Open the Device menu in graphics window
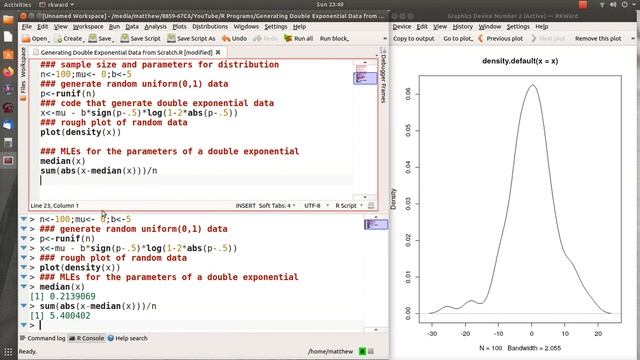The width and height of the screenshot is (640, 360). [402, 27]
